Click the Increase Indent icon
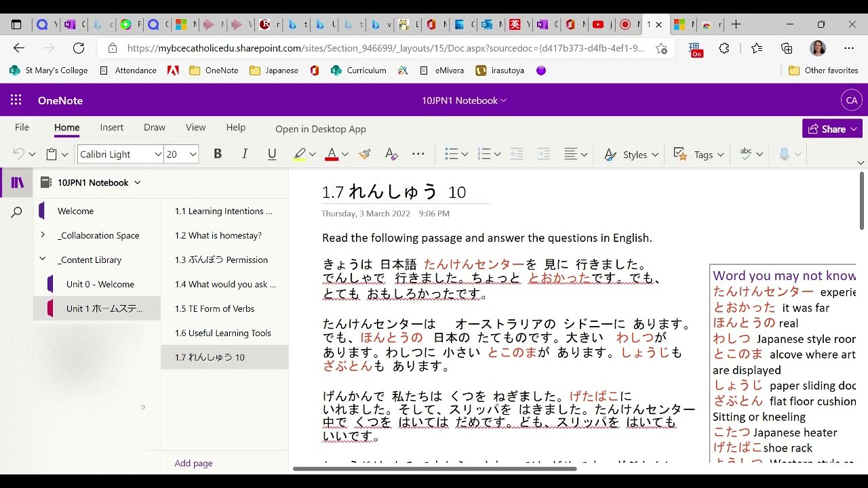868x488 pixels. click(x=544, y=155)
